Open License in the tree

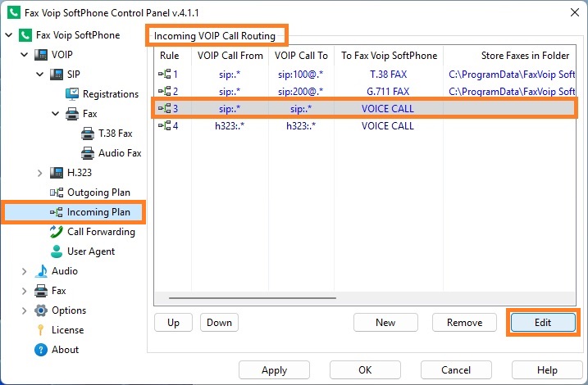point(67,330)
